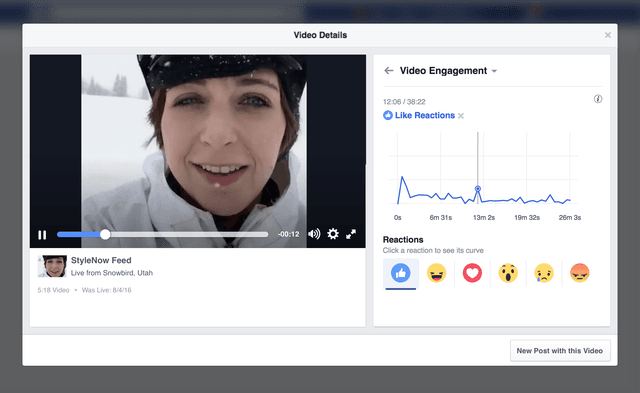Open the StyleNow Feed page link
The width and height of the screenshot is (640, 393).
[101, 260]
